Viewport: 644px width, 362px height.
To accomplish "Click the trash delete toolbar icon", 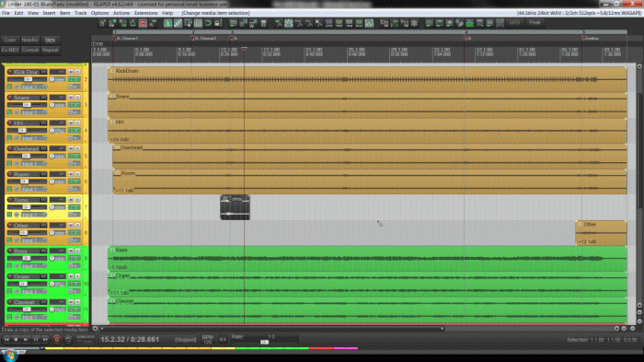I will [x=264, y=23].
